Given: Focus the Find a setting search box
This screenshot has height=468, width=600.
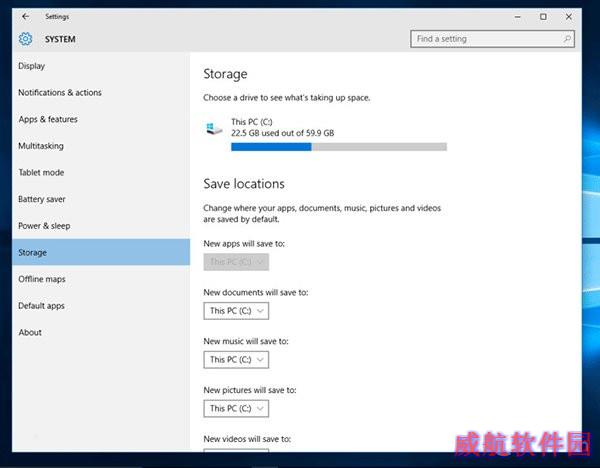Looking at the screenshot, I should [492, 39].
